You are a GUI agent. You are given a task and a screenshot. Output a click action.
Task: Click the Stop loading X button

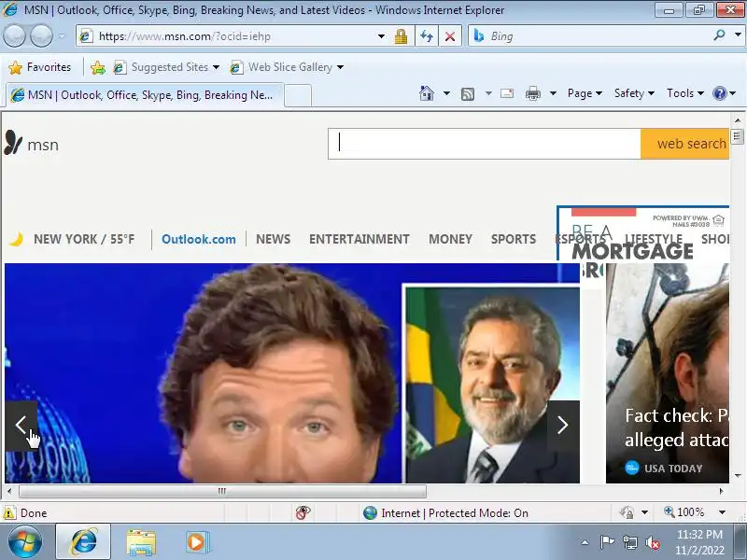pos(450,36)
